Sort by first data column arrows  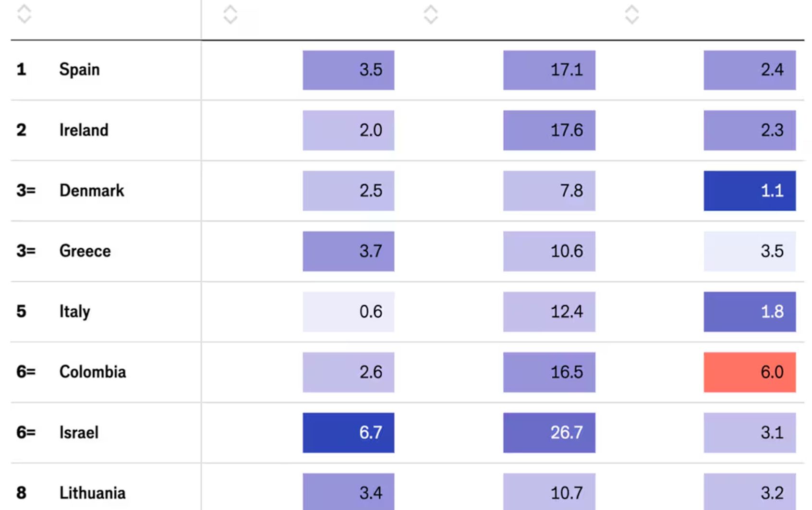click(x=230, y=14)
